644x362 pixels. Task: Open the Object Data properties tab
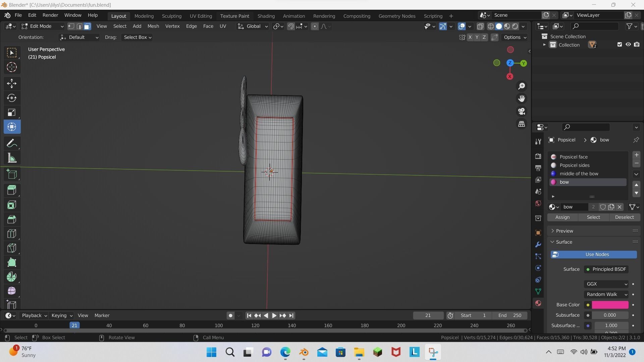(x=538, y=292)
